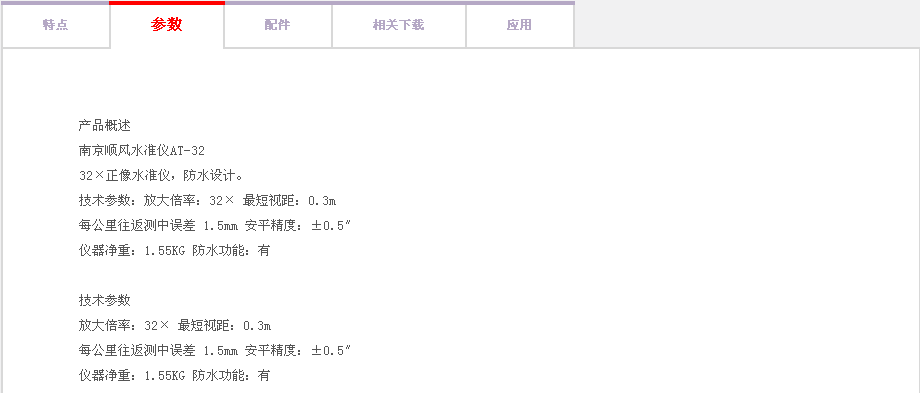Select the red 参数 tab
Screen dimensions: 920x393
coord(167,25)
